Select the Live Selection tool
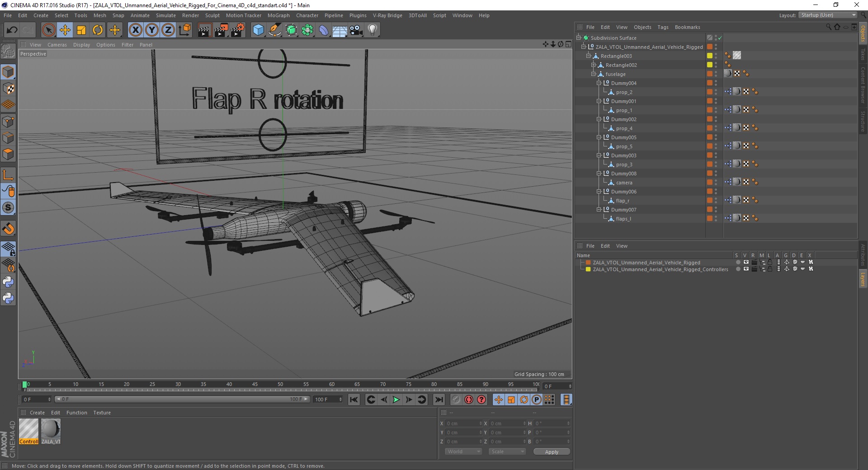Screen dimensions: 868x470 (48, 30)
